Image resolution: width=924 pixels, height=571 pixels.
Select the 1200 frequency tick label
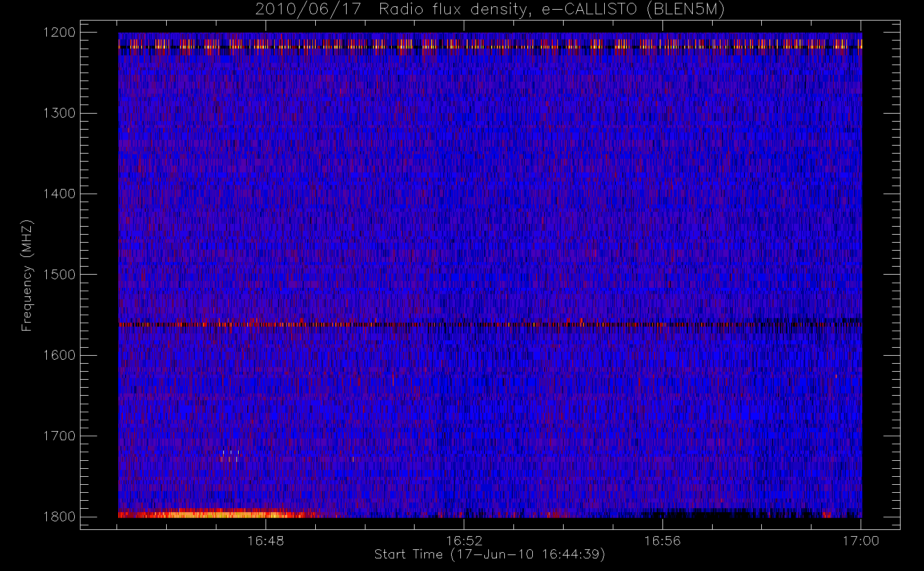(59, 33)
